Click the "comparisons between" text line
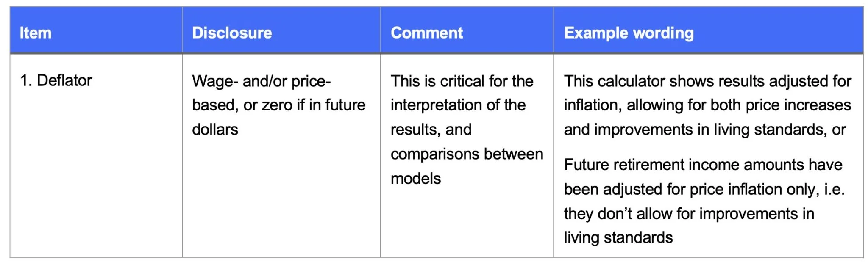 coord(467,154)
